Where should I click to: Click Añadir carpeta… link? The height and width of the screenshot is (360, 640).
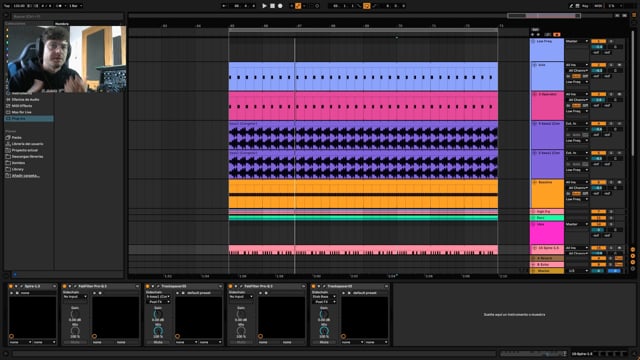click(x=25, y=176)
